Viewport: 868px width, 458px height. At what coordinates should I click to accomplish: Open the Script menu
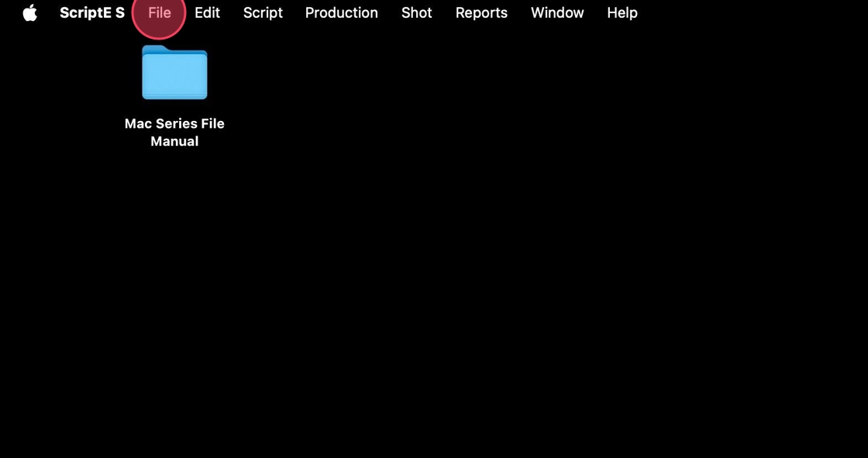click(x=263, y=12)
